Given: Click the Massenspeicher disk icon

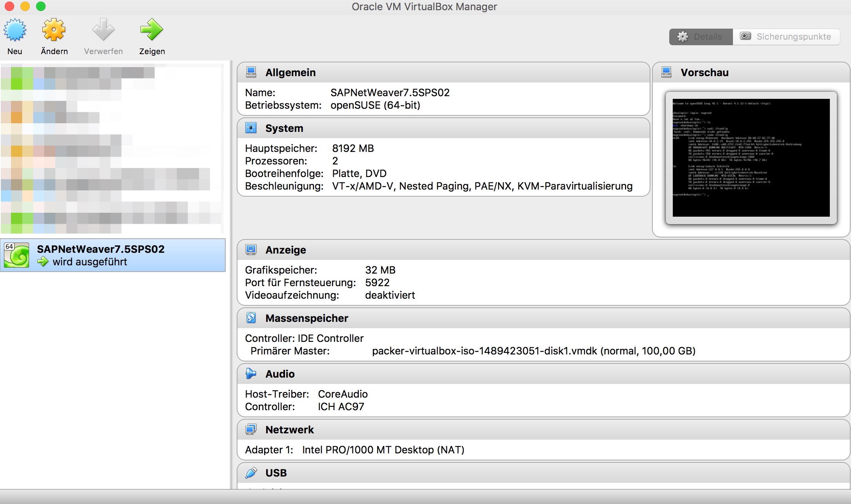Looking at the screenshot, I should pos(251,318).
